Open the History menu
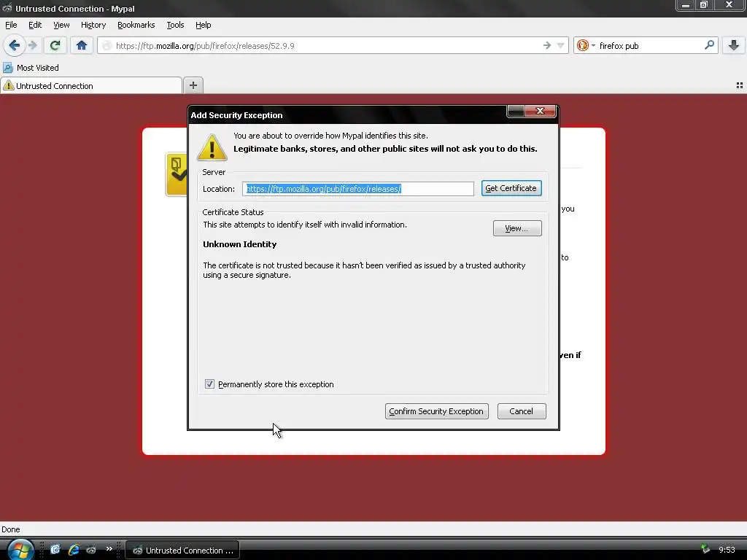 tap(93, 25)
